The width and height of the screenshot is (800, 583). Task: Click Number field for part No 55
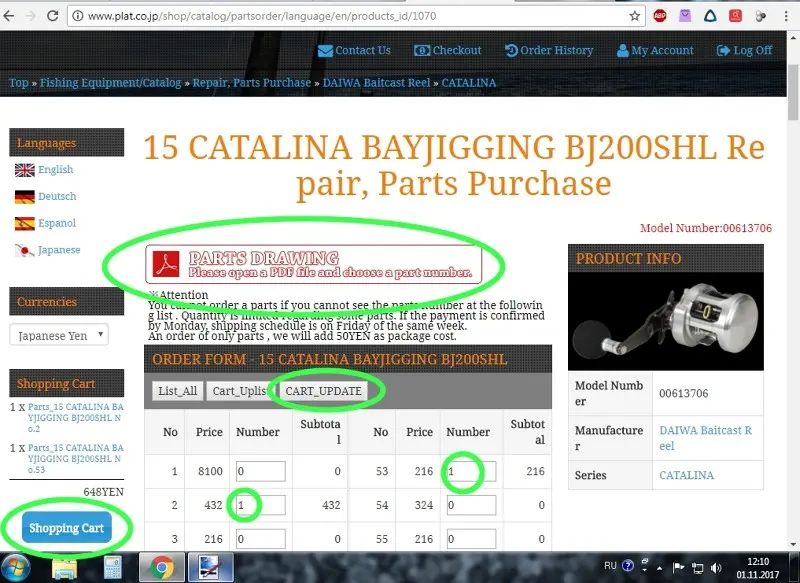pos(471,539)
